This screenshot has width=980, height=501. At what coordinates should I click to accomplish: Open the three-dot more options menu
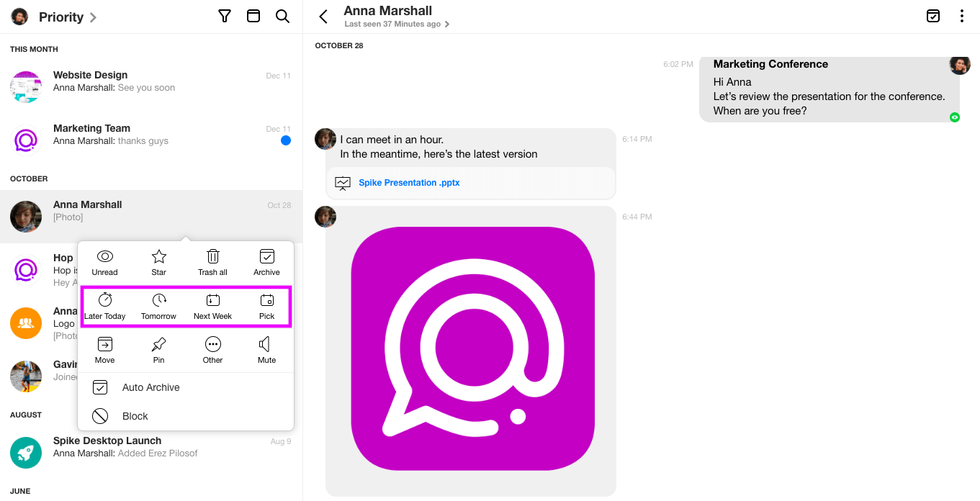coord(962,17)
